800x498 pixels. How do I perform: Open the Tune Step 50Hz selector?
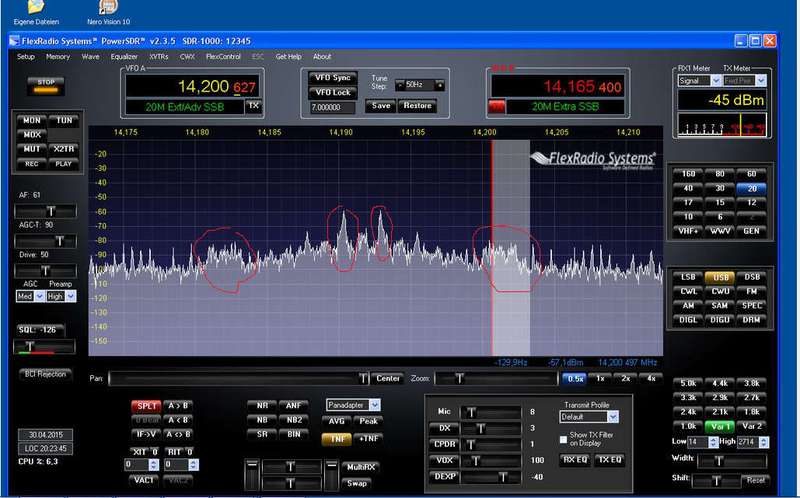(419, 85)
